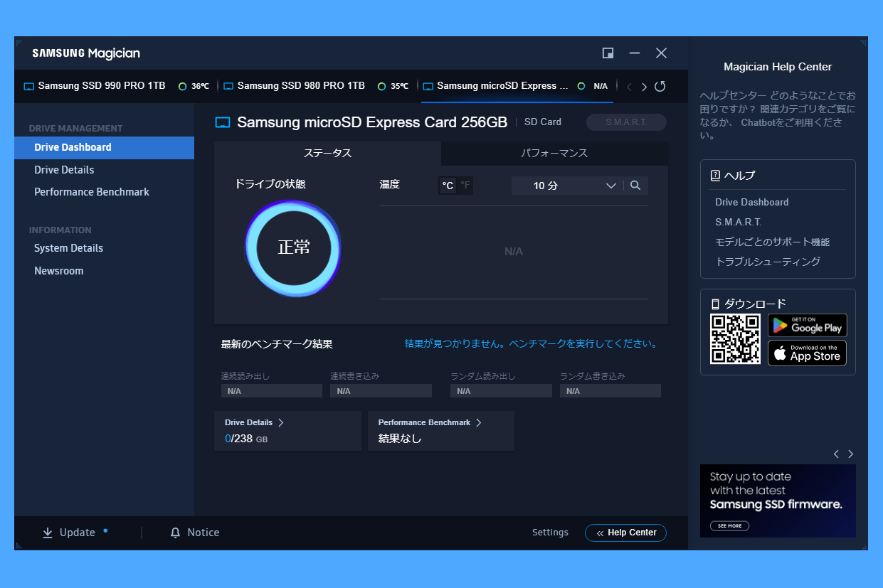This screenshot has width=883, height=588.
Task: Open the Google Play download badge
Action: click(807, 326)
